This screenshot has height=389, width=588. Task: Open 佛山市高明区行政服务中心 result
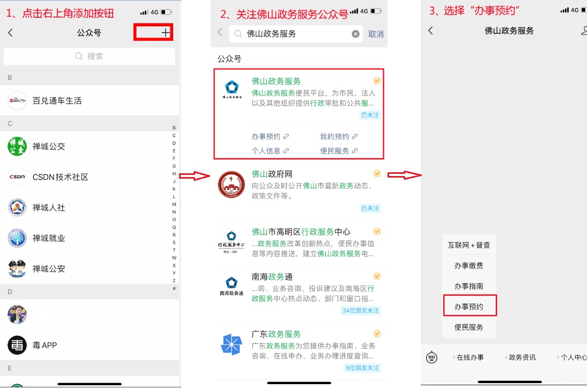pyautogui.click(x=301, y=232)
